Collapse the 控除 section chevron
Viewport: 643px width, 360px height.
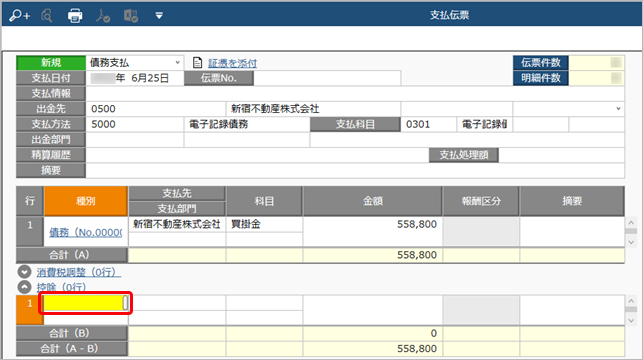(x=24, y=287)
